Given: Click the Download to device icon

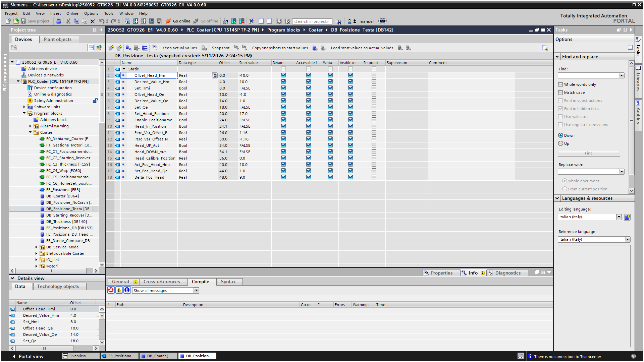Looking at the screenshot, I should [x=136, y=21].
